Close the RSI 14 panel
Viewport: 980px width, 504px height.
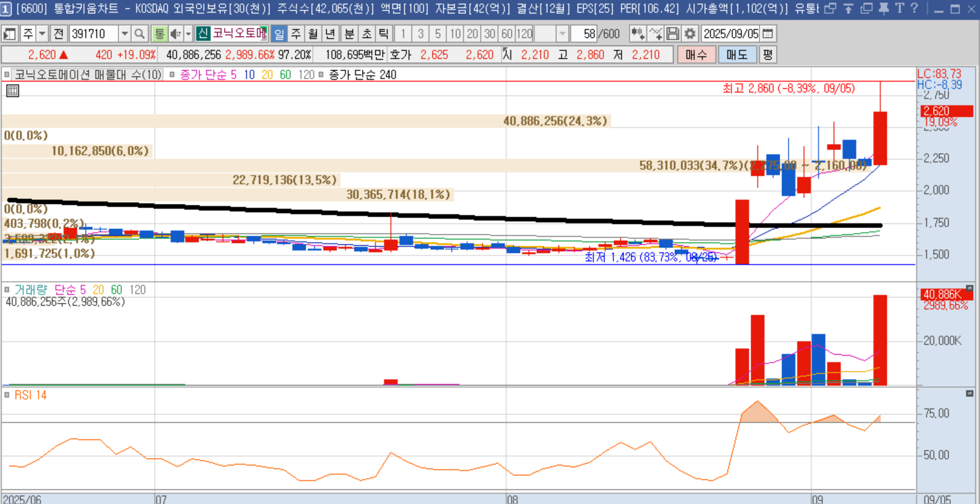click(x=970, y=393)
